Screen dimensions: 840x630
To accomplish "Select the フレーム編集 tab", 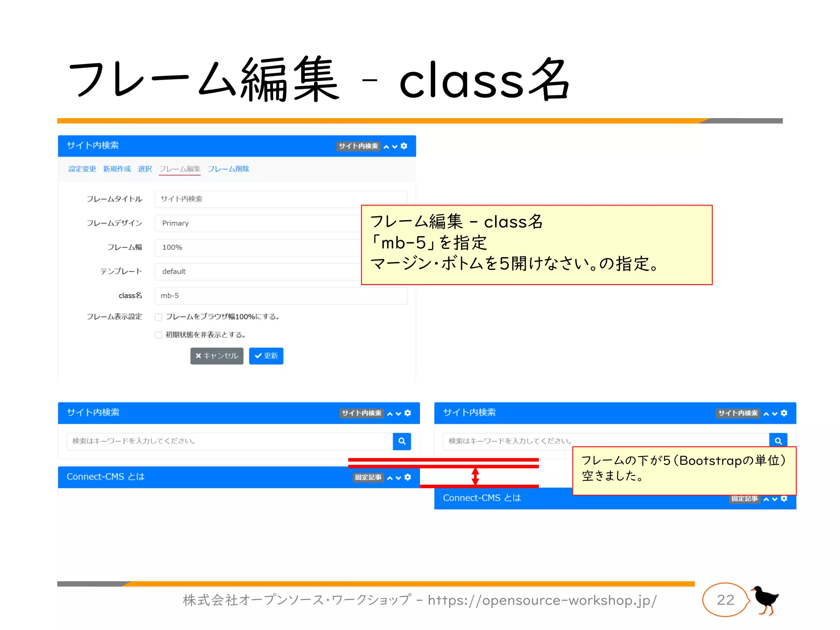I will (180, 169).
